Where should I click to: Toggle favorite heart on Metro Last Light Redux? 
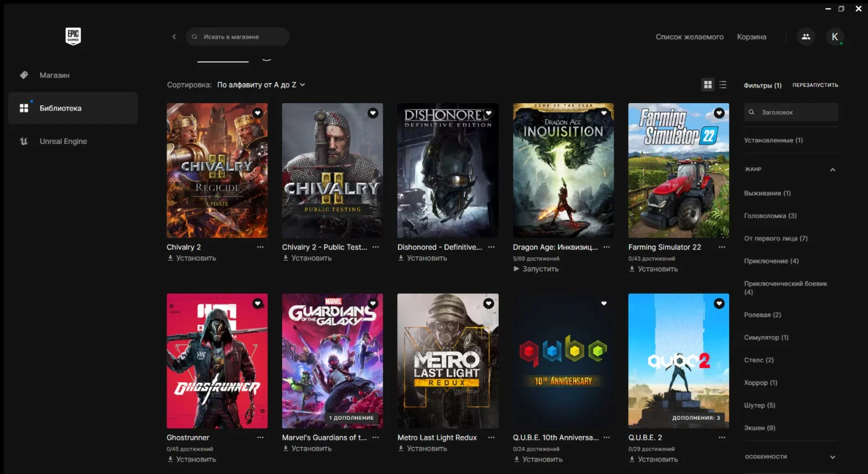(x=489, y=304)
